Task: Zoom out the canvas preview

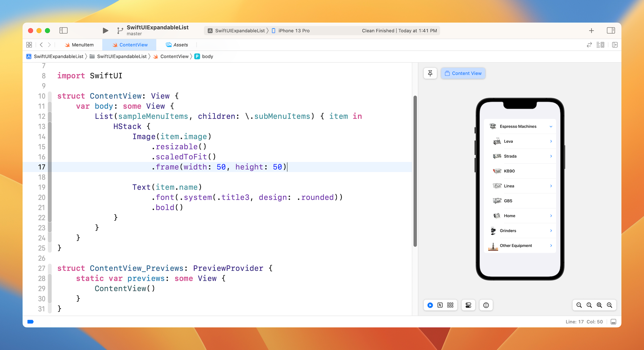Action: tap(579, 305)
